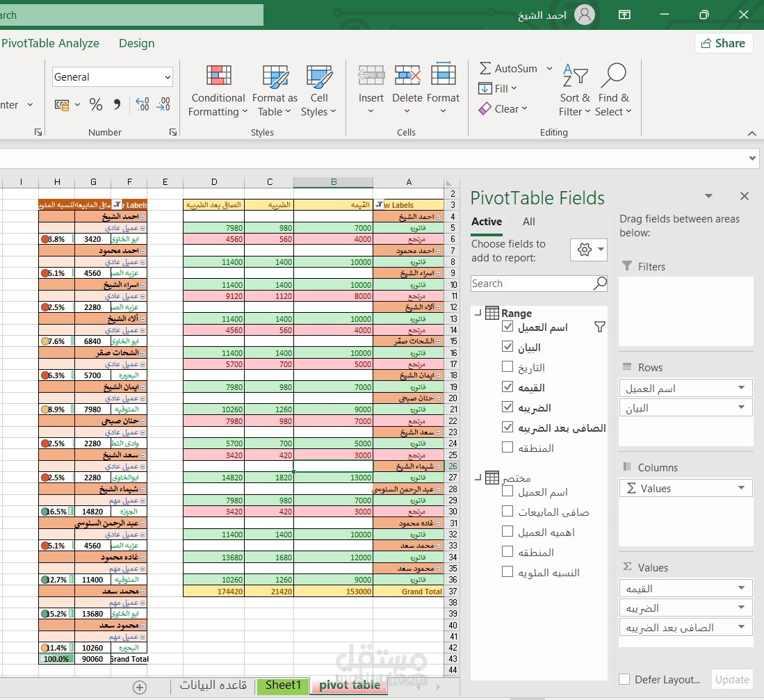The height and width of the screenshot is (700, 764).
Task: Open Cell Styles gallery
Action: (318, 91)
